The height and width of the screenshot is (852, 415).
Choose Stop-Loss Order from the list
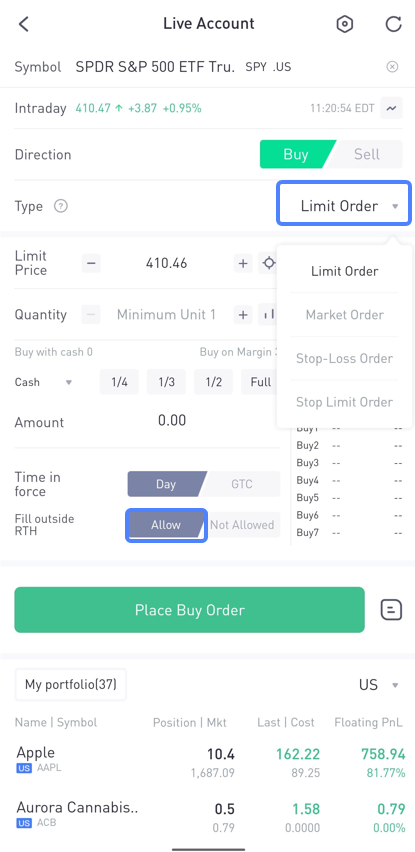(344, 359)
